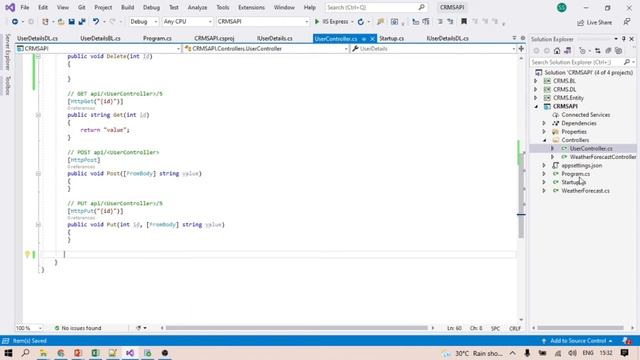Viewport: 640px width, 360px height.
Task: Click the Live Share button
Action: pos(594,22)
